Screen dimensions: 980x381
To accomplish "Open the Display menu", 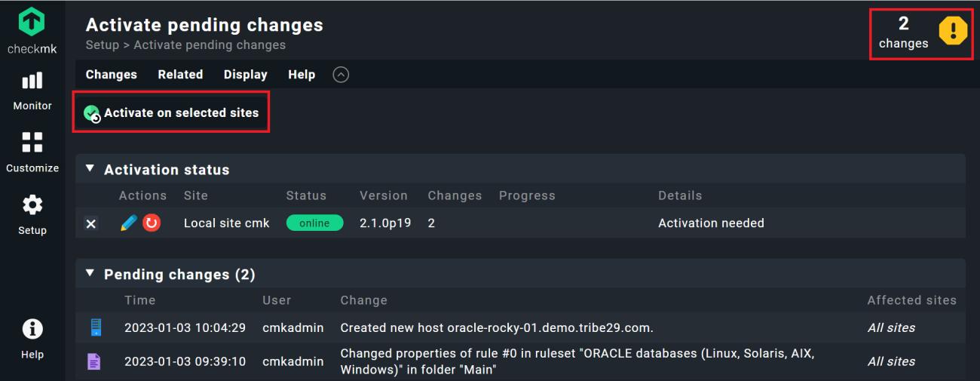I will [x=246, y=75].
